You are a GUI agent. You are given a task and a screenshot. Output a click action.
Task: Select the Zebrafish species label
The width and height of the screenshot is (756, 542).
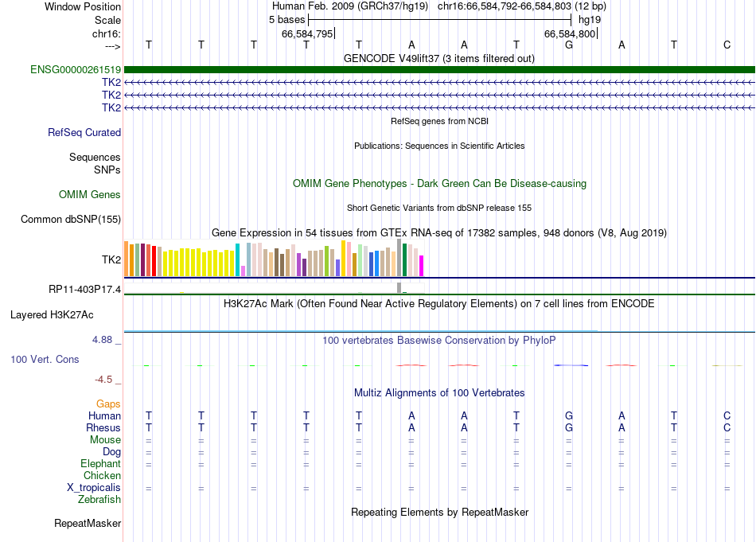99,500
